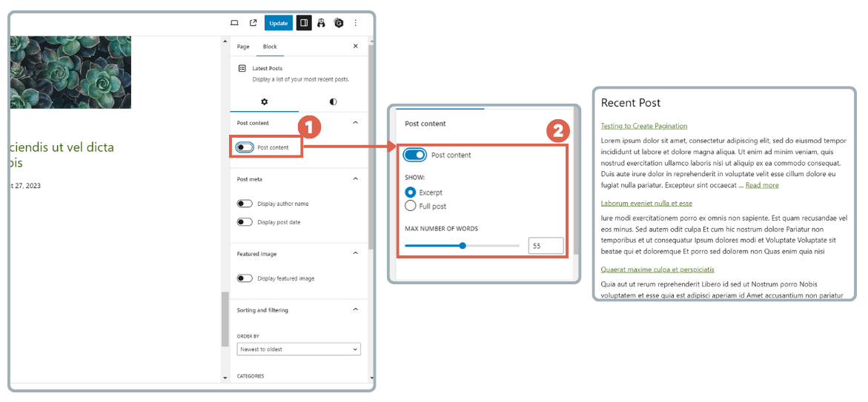Enable Display author name toggle
Image resolution: width=868 pixels, height=402 pixels.
click(x=245, y=204)
